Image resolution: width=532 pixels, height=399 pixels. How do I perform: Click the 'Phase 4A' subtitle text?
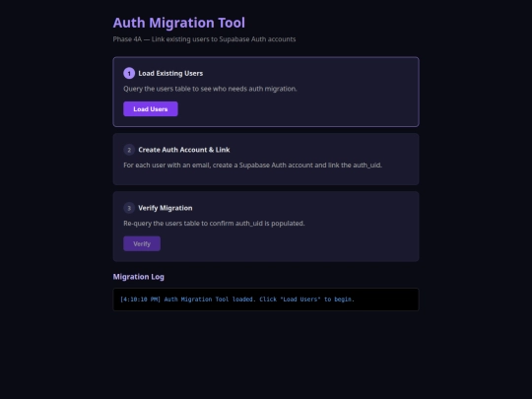(204, 39)
